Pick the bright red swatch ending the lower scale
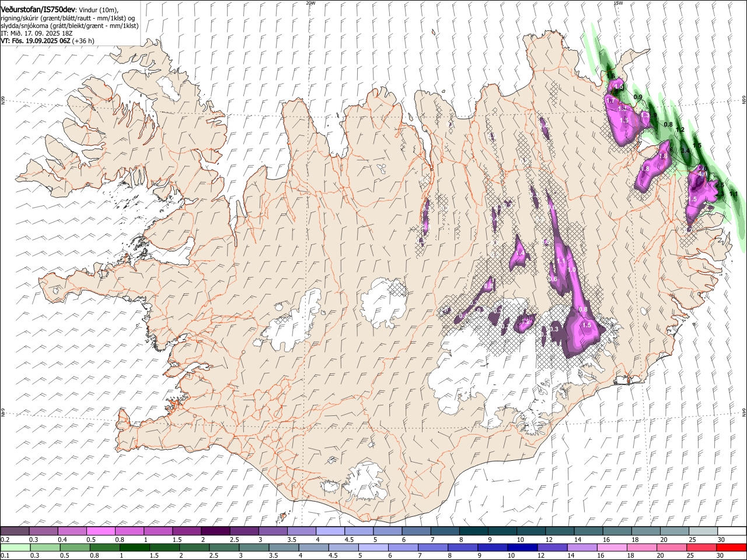This screenshot has height=560, width=747. (x=732, y=547)
